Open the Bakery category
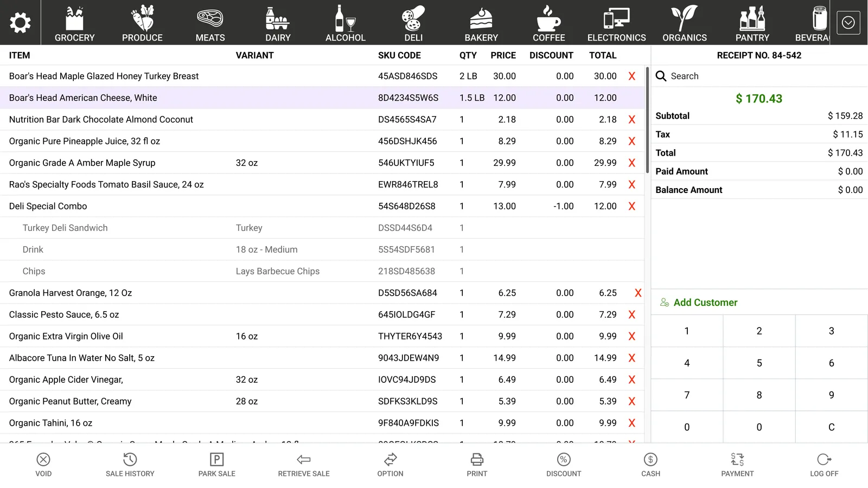The image size is (868, 488). 481,23
